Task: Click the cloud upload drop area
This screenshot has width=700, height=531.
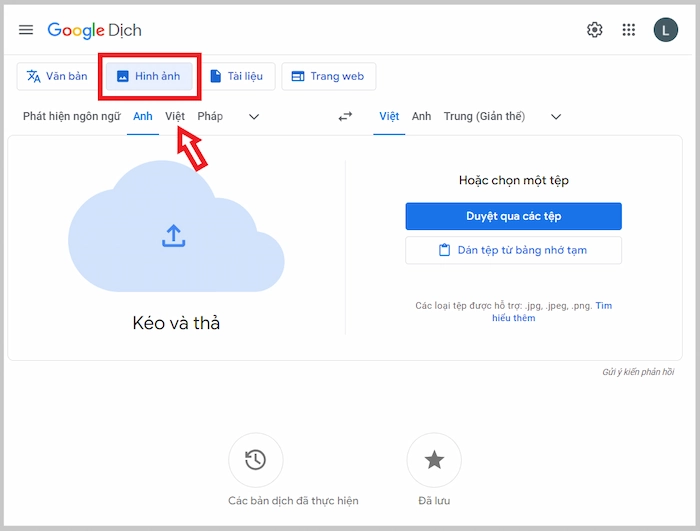Action: [176, 226]
